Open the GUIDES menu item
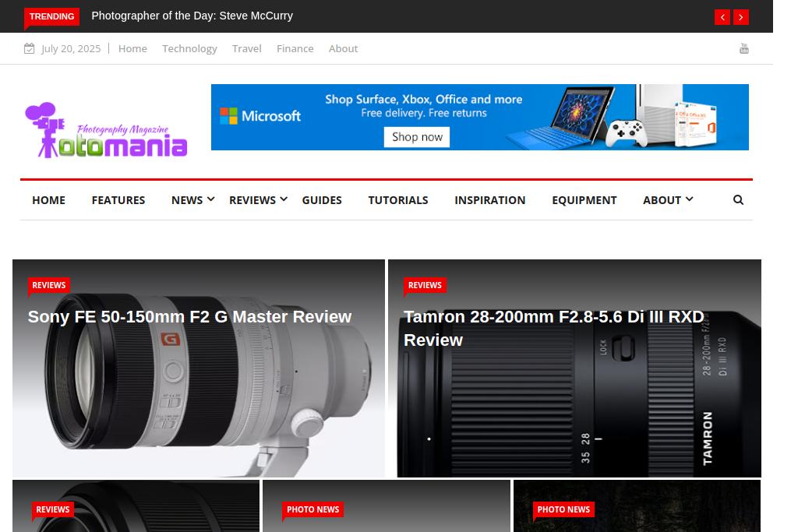 coord(322,200)
